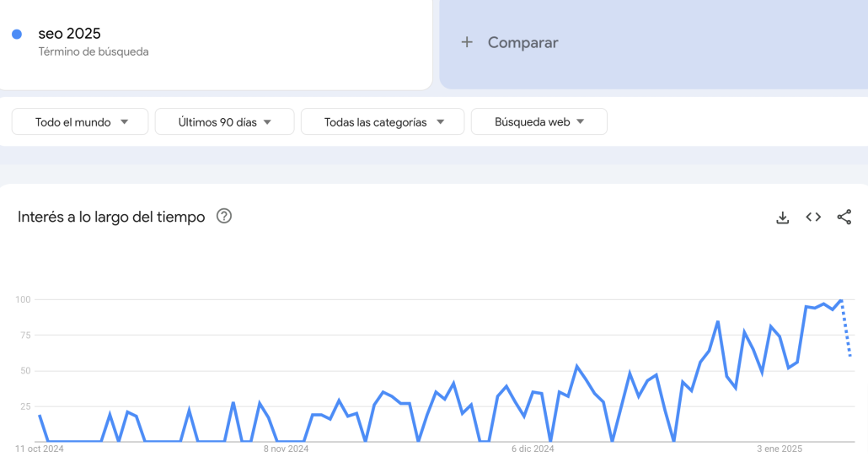
Task: Click the 3 ene 2025 axis label
Action: [779, 449]
